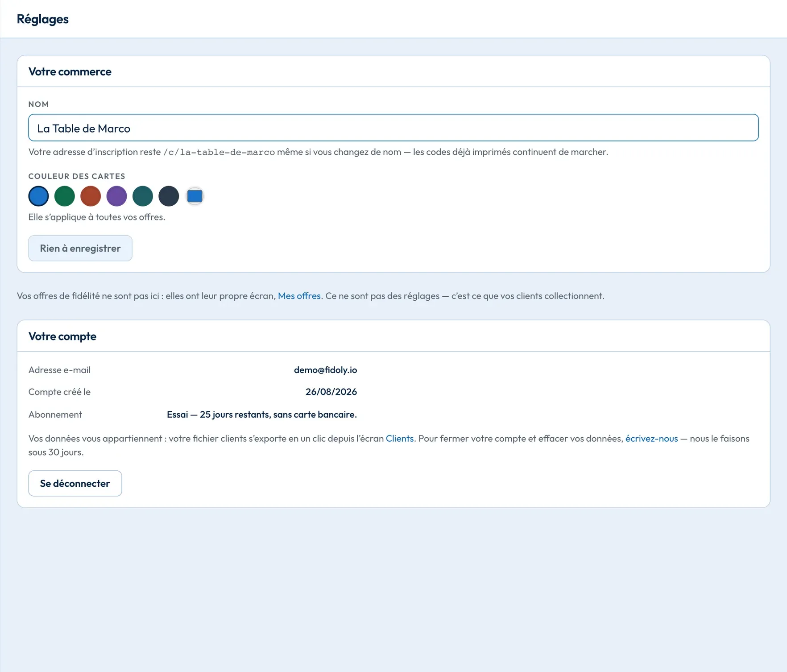This screenshot has width=787, height=672.
Task: Click the Essai subscription status text
Action: (x=262, y=415)
